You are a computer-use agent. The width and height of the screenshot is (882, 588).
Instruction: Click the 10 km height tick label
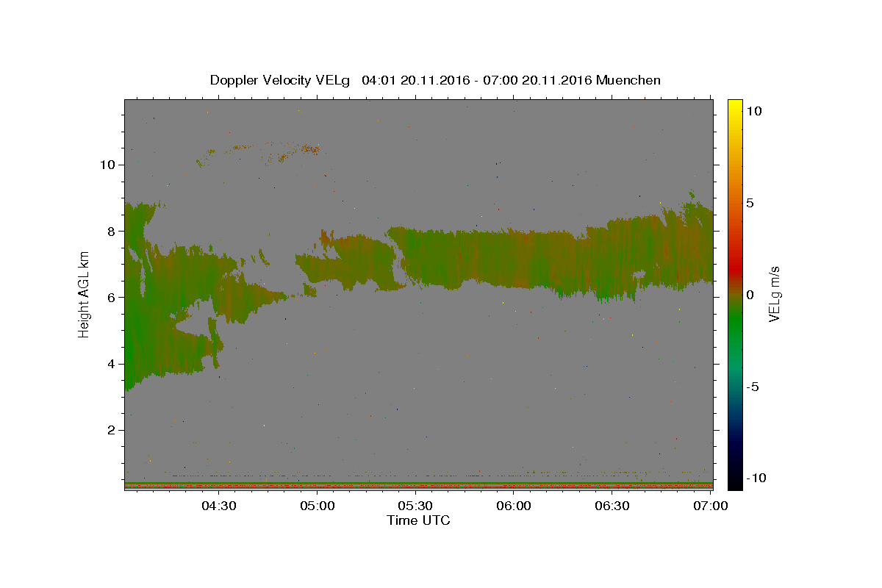point(106,165)
